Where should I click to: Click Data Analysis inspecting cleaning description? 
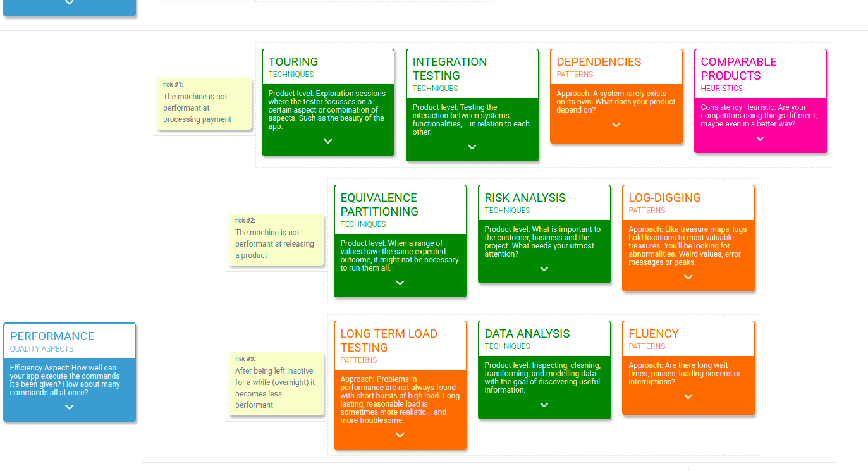(543, 377)
